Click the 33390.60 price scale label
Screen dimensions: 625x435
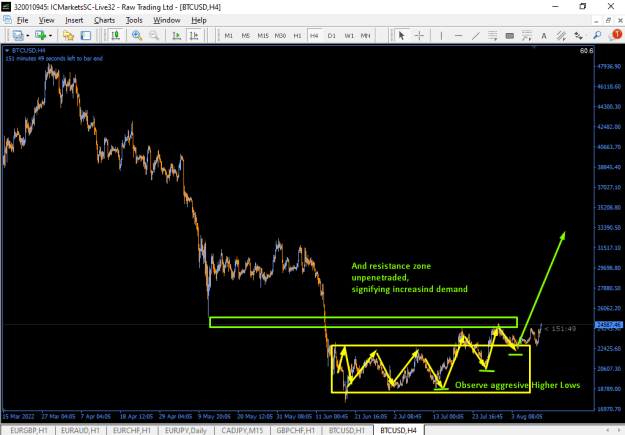[609, 228]
